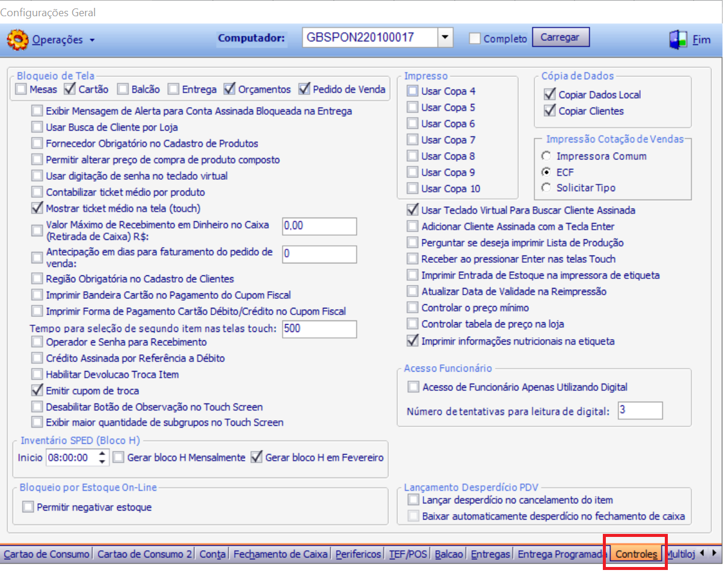Toggle Mostrar ticket médio na tela
728x573 pixels.
click(38, 209)
